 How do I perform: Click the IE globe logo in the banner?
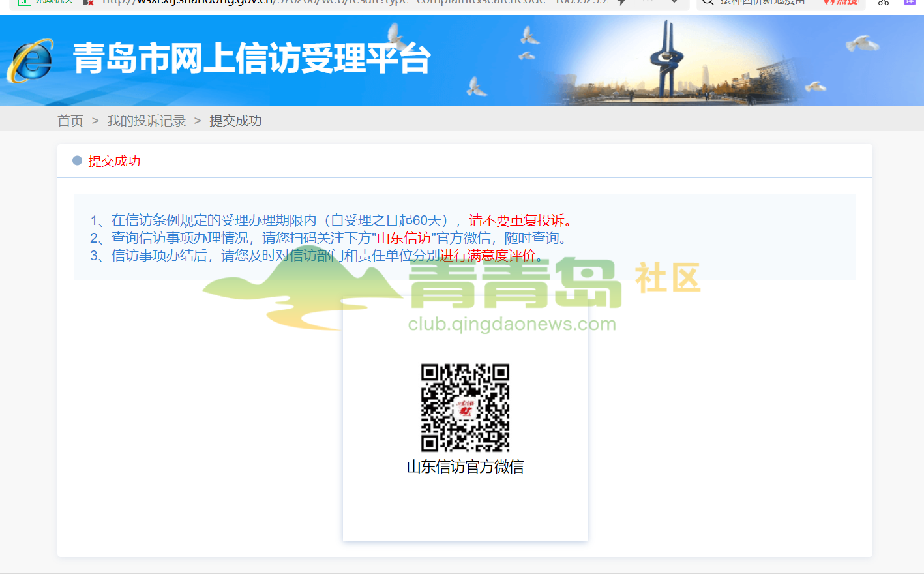click(x=31, y=61)
